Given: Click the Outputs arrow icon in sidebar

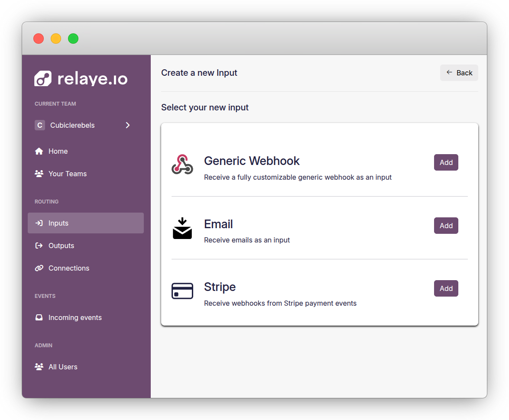Looking at the screenshot, I should click(39, 246).
